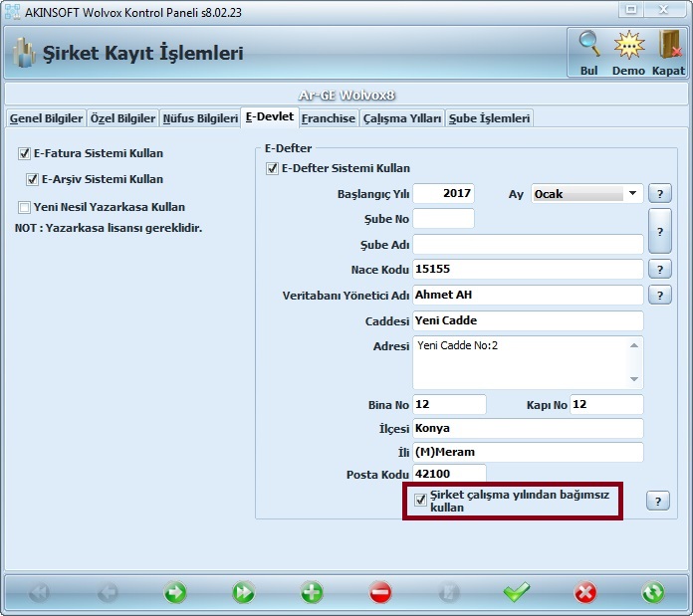This screenshot has height=616, width=693.
Task: Click the Posta Kodu field
Action: (x=449, y=474)
